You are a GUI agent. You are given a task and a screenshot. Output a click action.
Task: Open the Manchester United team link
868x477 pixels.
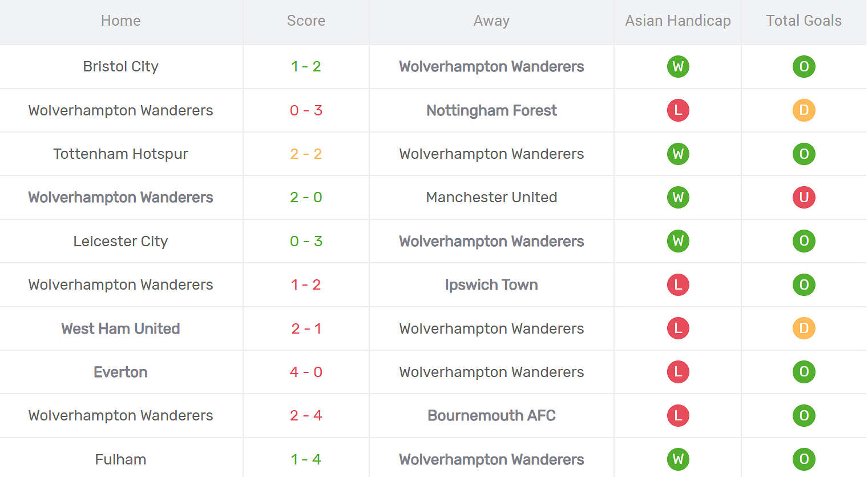pyautogui.click(x=491, y=198)
